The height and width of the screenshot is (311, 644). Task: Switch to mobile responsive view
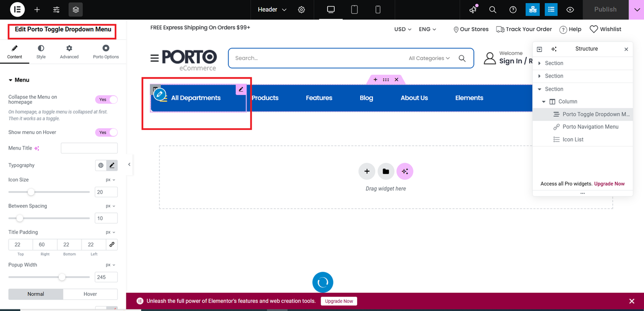[378, 10]
